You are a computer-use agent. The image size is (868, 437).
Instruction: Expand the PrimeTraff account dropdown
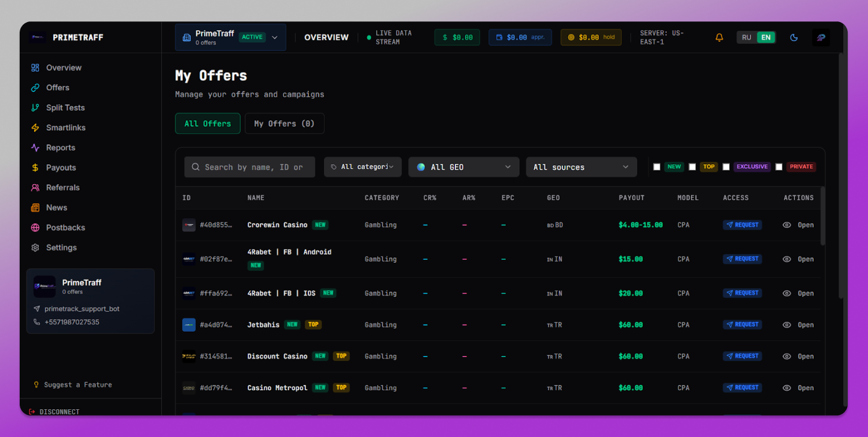click(x=230, y=38)
